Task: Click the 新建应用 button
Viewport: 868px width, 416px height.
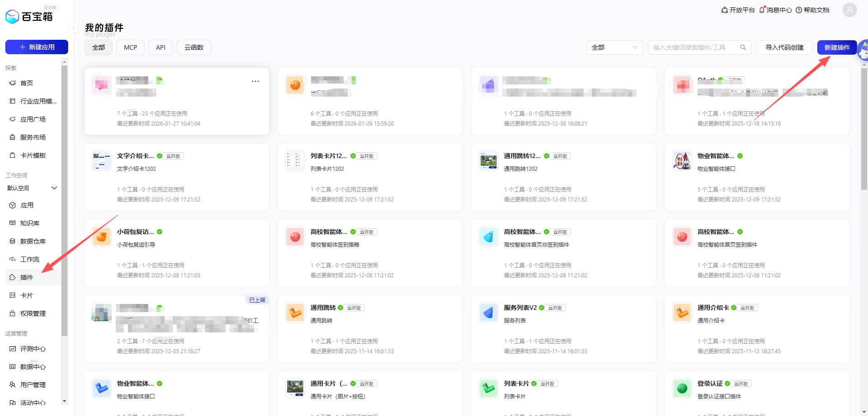Action: [x=37, y=47]
